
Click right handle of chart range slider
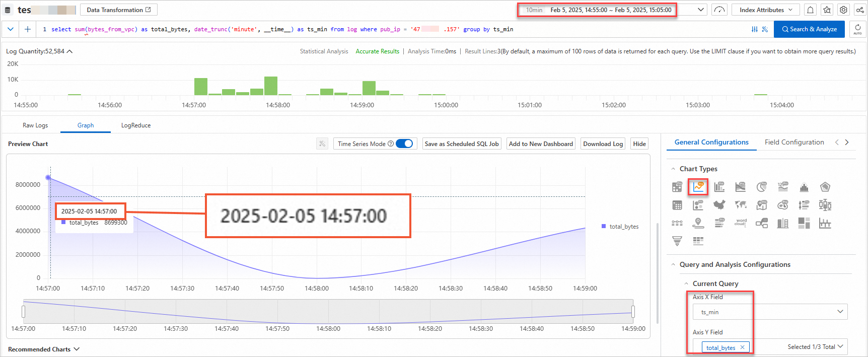coord(633,312)
